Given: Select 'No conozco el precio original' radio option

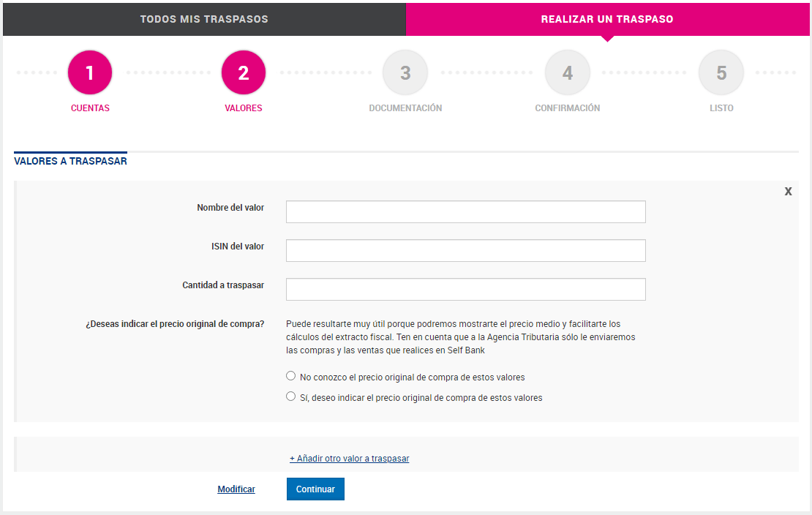Looking at the screenshot, I should [x=291, y=377].
